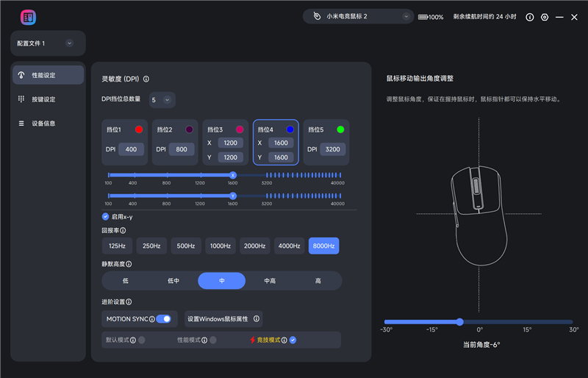Click the mouse outline illustration
The image size is (588, 378).
pyautogui.click(x=479, y=215)
